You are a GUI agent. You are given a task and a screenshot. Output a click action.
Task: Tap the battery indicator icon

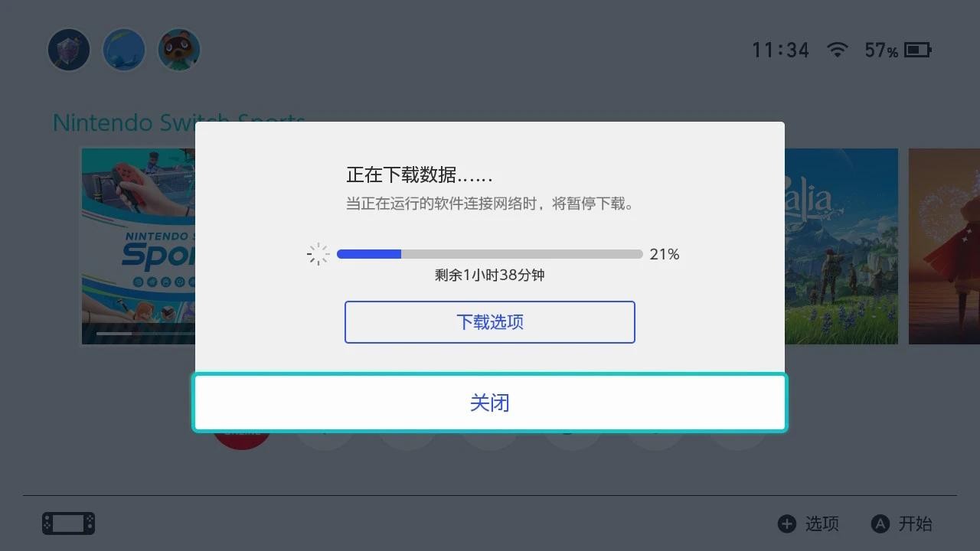click(x=918, y=50)
